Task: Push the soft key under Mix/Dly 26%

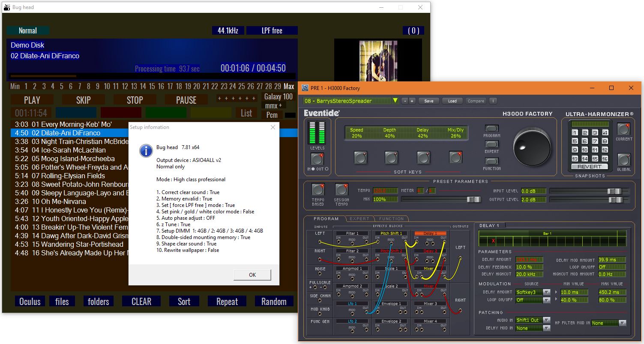Action: [455, 158]
